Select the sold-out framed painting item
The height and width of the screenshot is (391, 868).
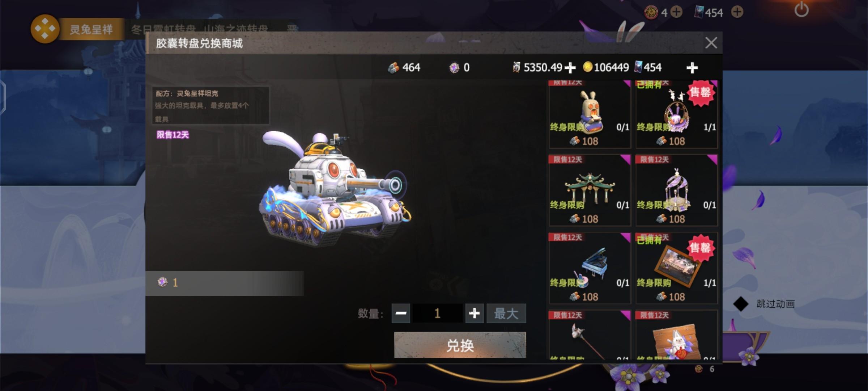677,268
